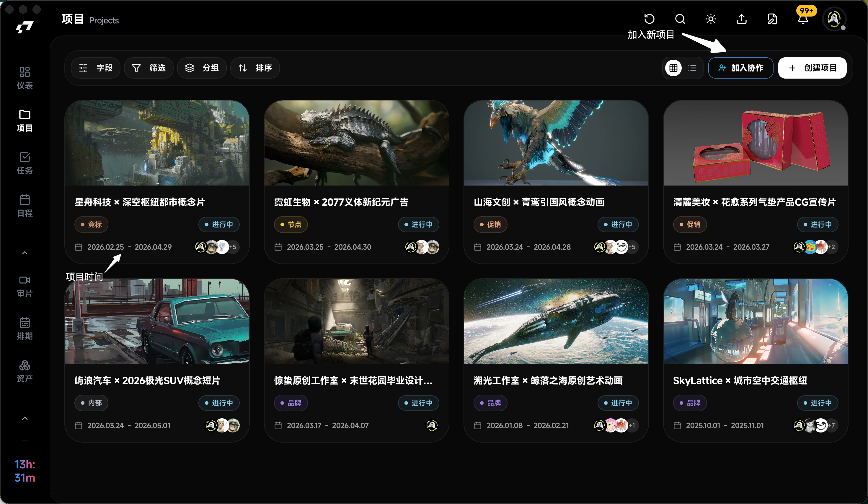This screenshot has width=868, height=504.
Task: Click the 竞标 tag on 星舟科技 card
Action: [91, 225]
